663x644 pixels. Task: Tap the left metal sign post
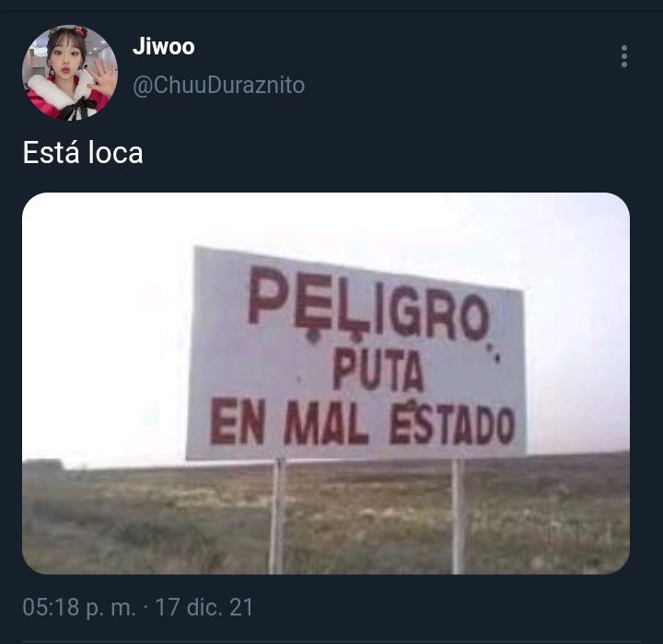tap(277, 516)
